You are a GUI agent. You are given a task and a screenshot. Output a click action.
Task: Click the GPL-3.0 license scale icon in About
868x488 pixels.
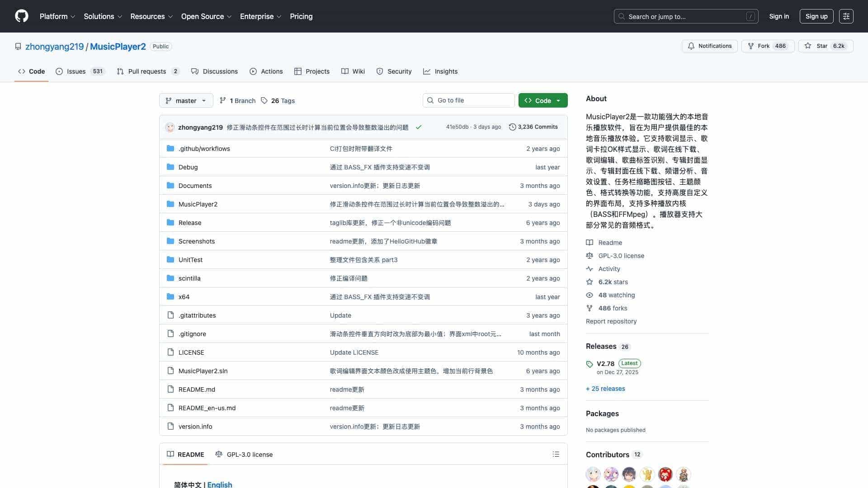(x=590, y=256)
